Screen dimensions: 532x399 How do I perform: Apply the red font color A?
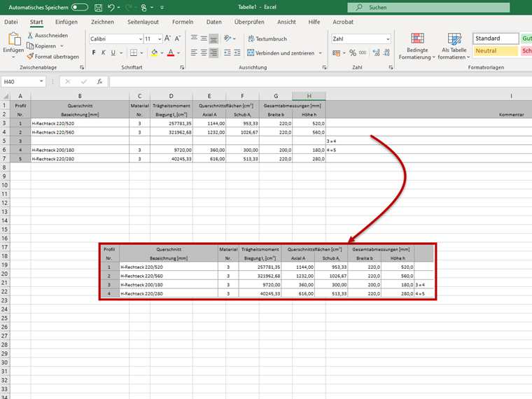(x=171, y=52)
